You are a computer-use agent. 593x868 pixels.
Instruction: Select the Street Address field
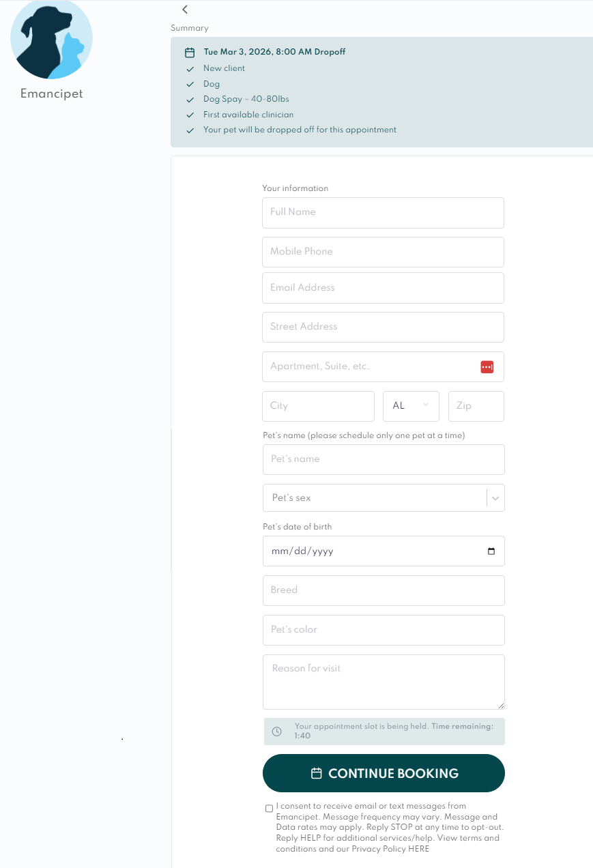pos(383,328)
